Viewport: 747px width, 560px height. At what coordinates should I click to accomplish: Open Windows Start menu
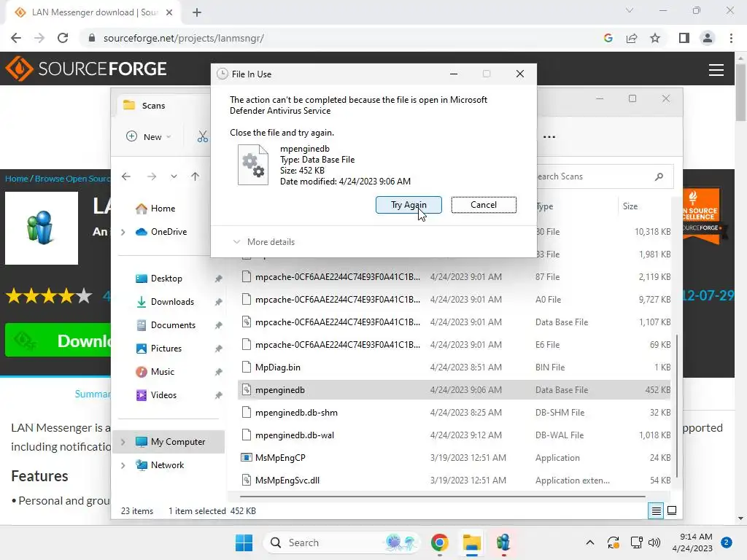click(244, 542)
